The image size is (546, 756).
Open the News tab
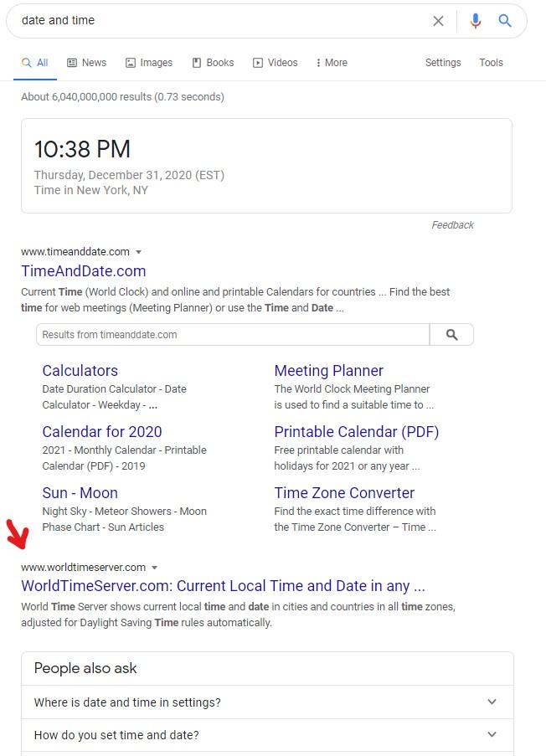pos(87,63)
